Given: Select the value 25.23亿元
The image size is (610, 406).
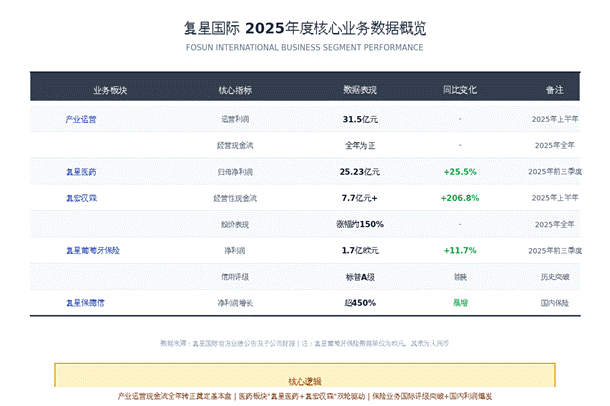Looking at the screenshot, I should click(360, 172).
